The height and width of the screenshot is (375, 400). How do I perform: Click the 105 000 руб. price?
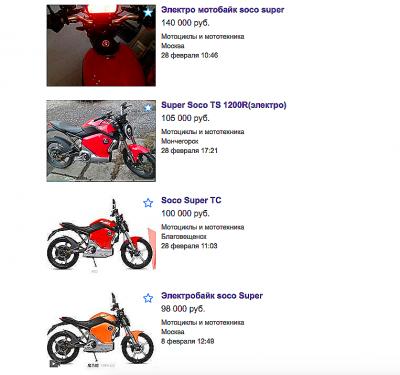[x=185, y=118]
